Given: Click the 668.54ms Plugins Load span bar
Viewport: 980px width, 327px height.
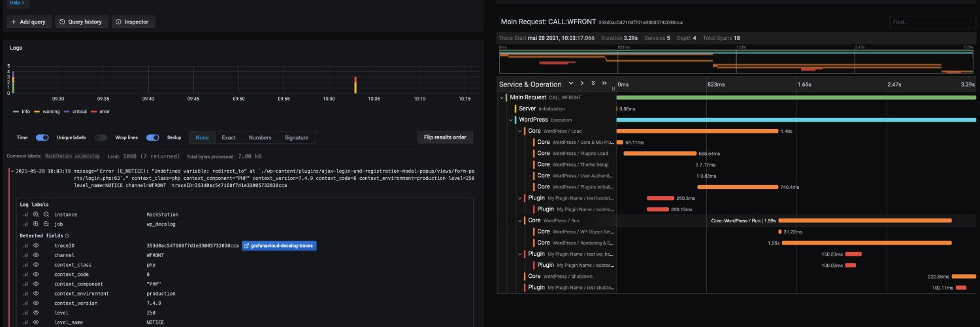Looking at the screenshot, I should click(x=659, y=154).
